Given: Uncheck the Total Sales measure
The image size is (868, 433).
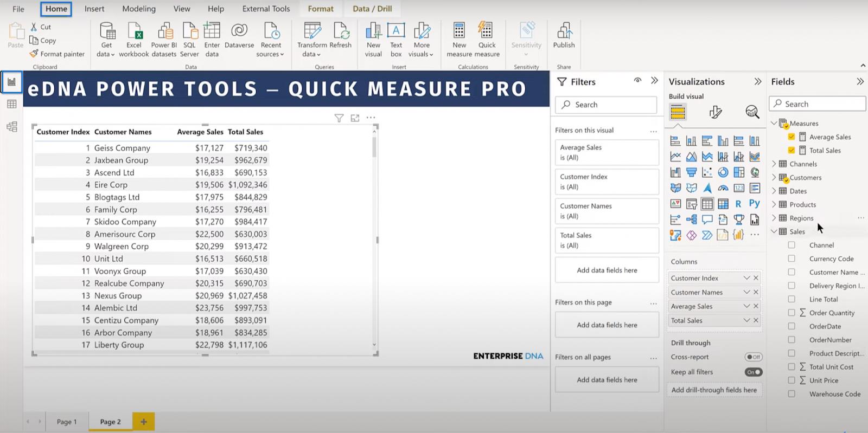Looking at the screenshot, I should [792, 150].
